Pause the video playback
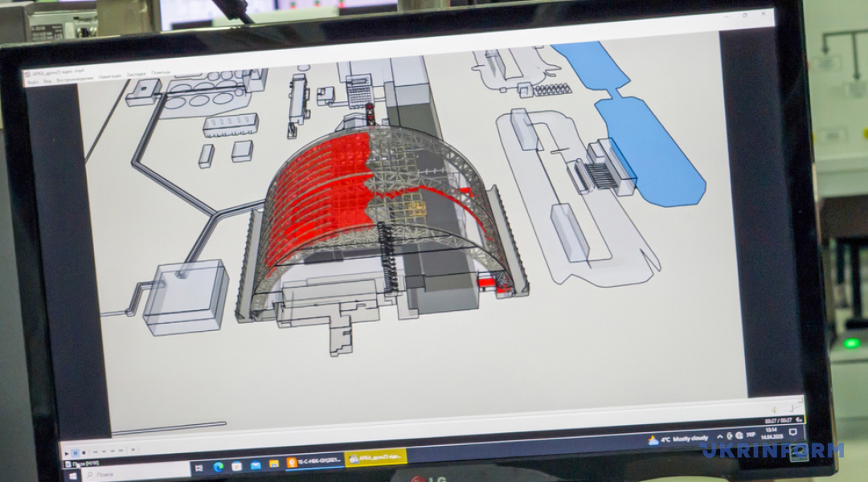This screenshot has height=482, width=868. click(x=74, y=452)
